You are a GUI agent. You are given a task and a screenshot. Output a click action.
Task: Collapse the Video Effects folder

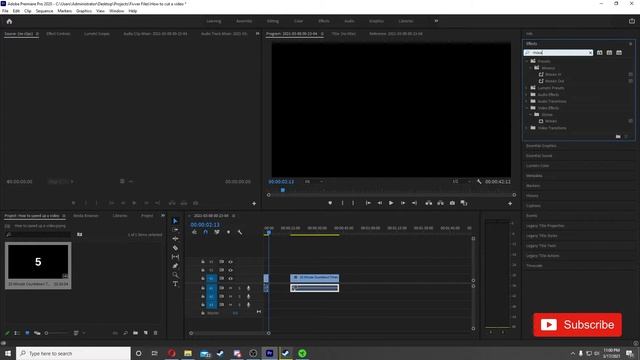point(527,108)
